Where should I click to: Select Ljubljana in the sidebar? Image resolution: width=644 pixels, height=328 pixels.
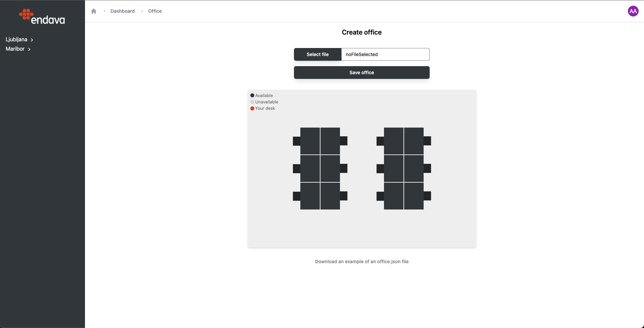tap(16, 40)
